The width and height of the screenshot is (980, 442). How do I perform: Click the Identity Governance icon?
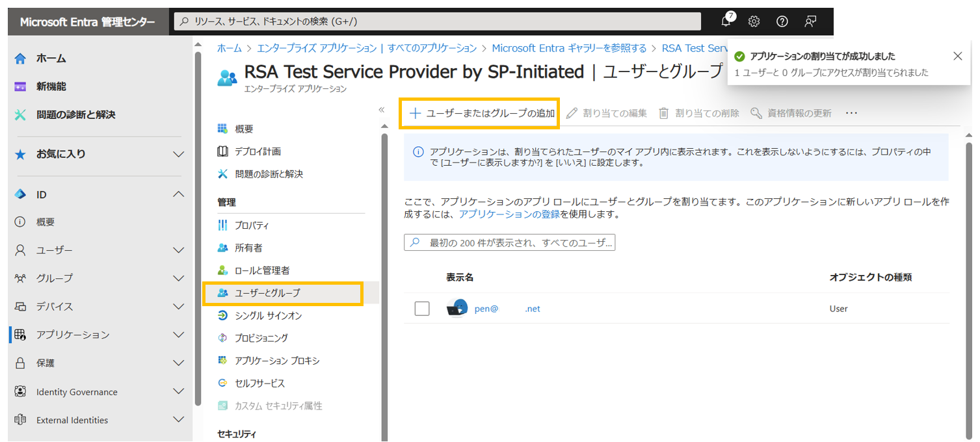[x=20, y=392]
